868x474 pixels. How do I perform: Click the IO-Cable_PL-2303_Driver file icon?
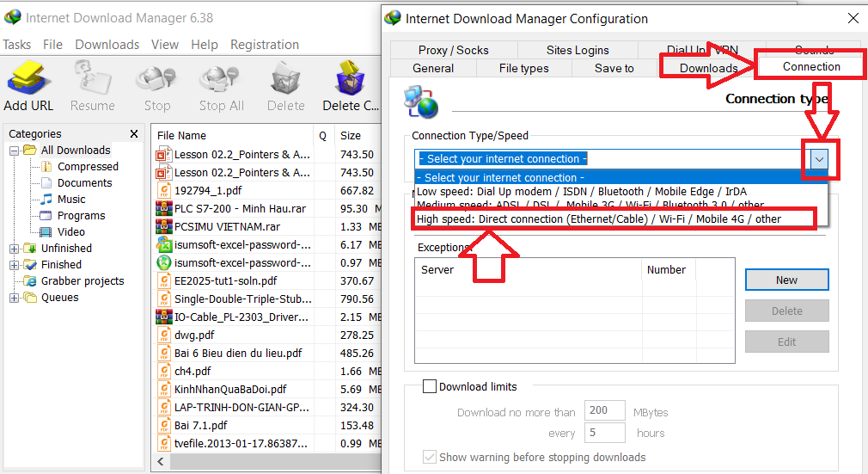click(164, 317)
